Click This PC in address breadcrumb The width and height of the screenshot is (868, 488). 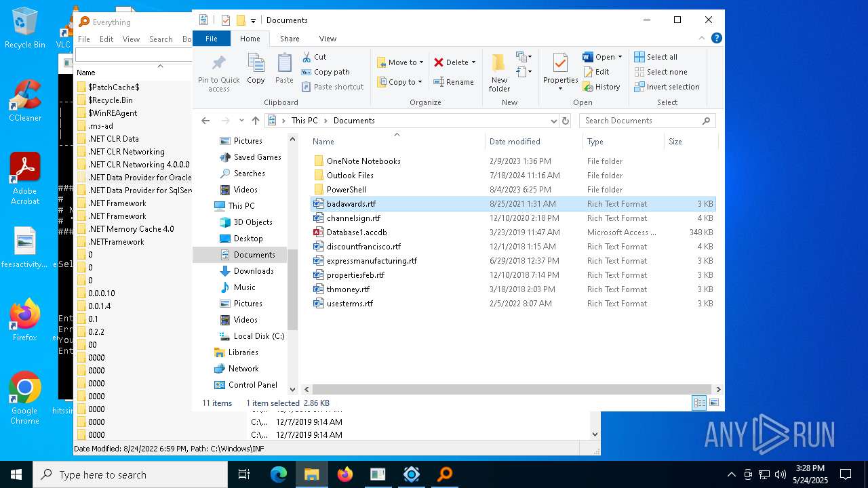click(304, 121)
